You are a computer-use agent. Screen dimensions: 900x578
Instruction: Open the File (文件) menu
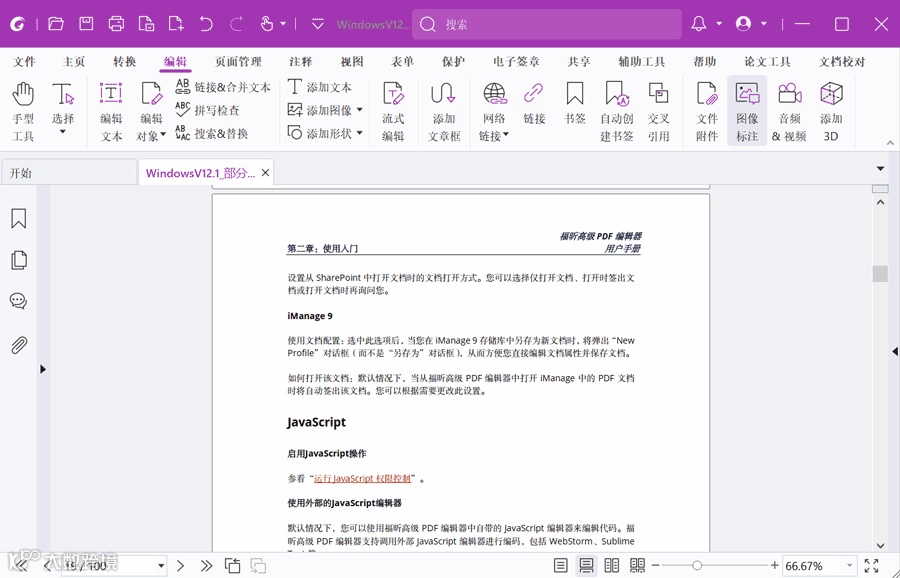click(x=24, y=61)
